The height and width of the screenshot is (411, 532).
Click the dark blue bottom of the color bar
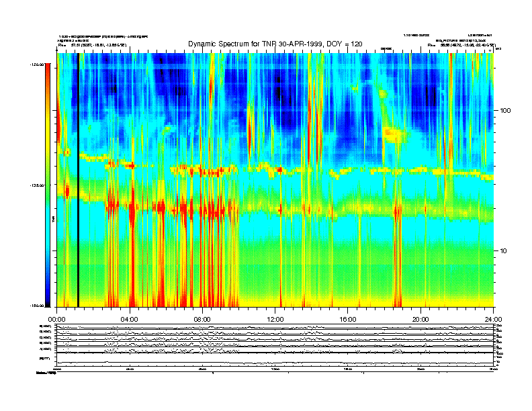pos(48,300)
